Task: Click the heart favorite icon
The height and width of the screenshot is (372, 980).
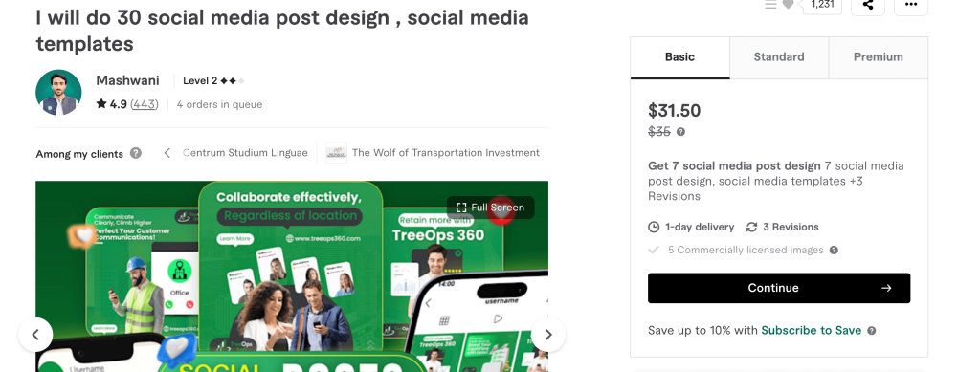Action: tap(789, 5)
